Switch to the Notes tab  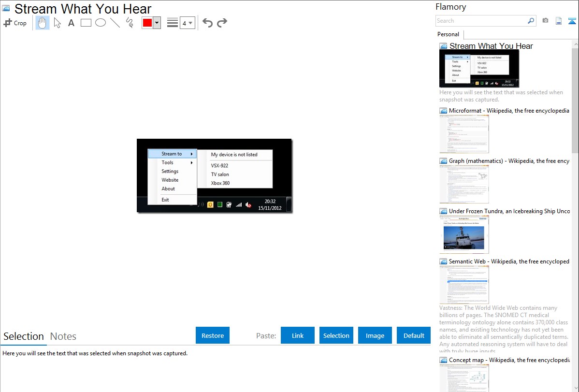[63, 336]
